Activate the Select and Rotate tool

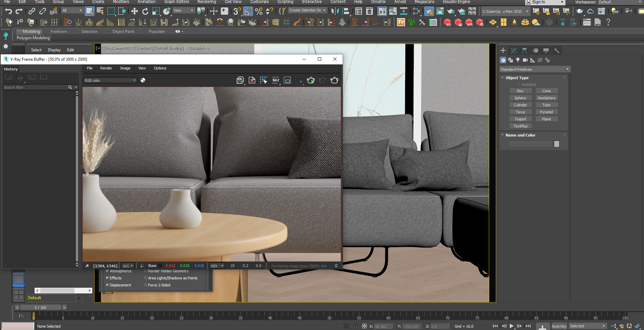[x=145, y=11]
